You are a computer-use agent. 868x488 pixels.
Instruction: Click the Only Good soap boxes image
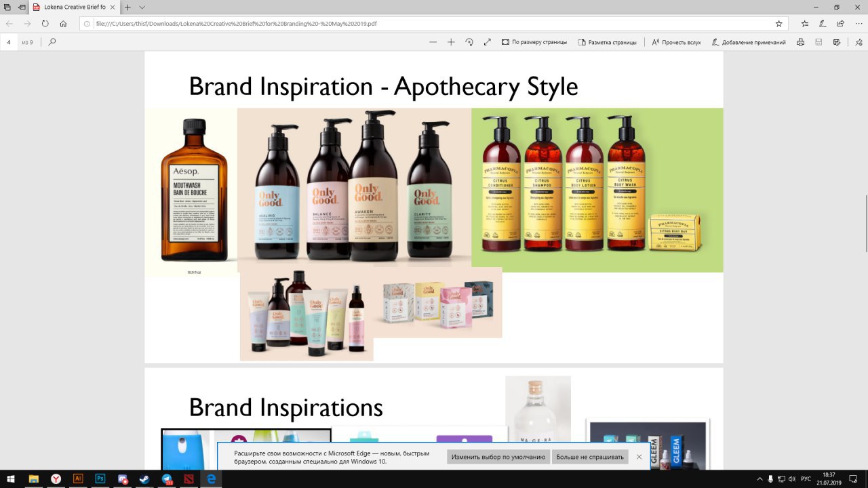tap(437, 302)
